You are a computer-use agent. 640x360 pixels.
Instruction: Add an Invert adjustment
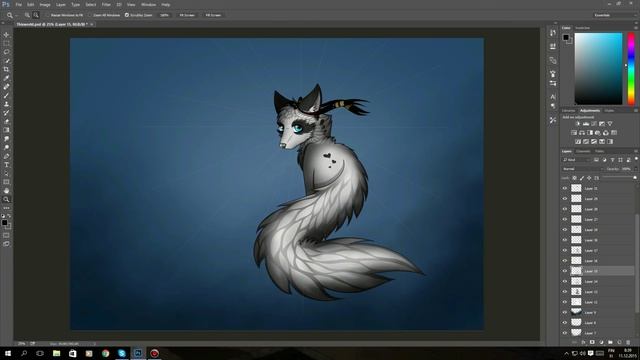578,142
